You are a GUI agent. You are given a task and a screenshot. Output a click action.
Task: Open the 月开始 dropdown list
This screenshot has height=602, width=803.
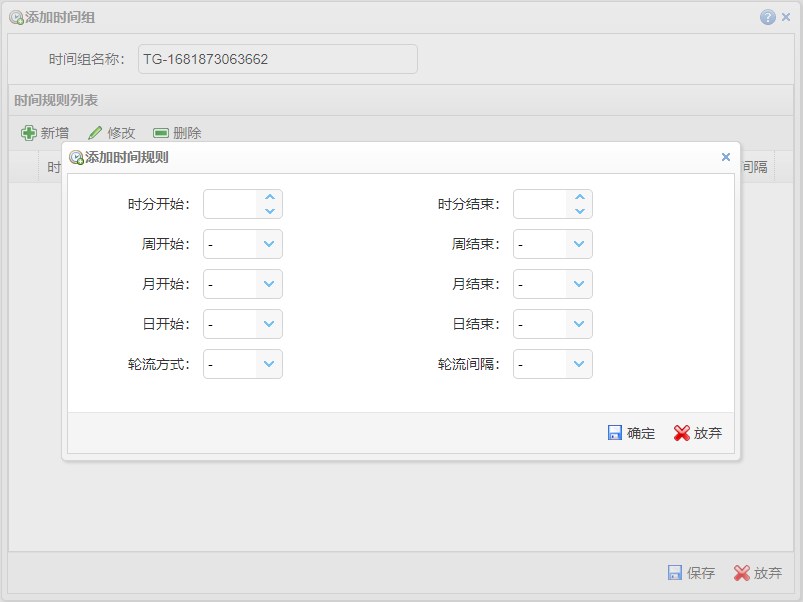(269, 284)
